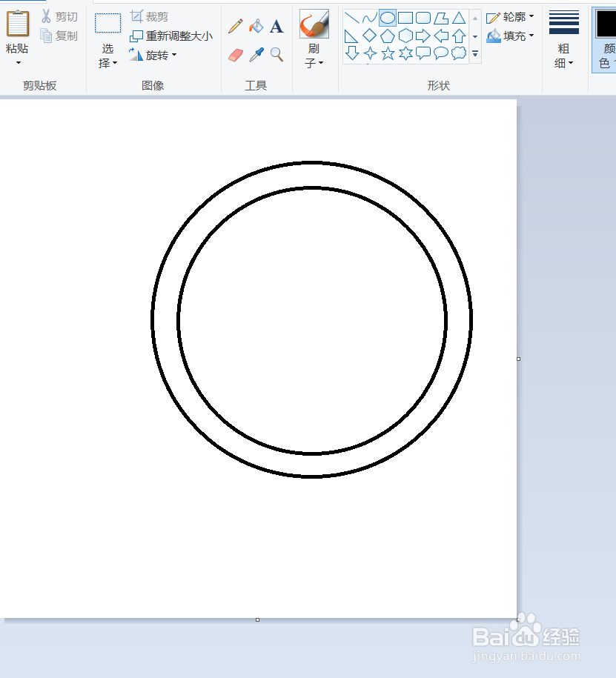
Task: Select the Six-point star shape
Action: pos(405,53)
